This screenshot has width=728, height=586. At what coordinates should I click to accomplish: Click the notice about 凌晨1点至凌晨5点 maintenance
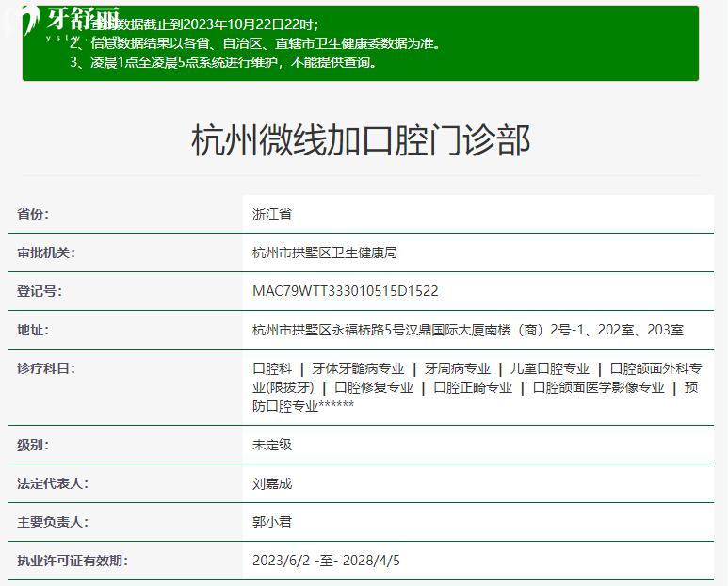[224, 62]
